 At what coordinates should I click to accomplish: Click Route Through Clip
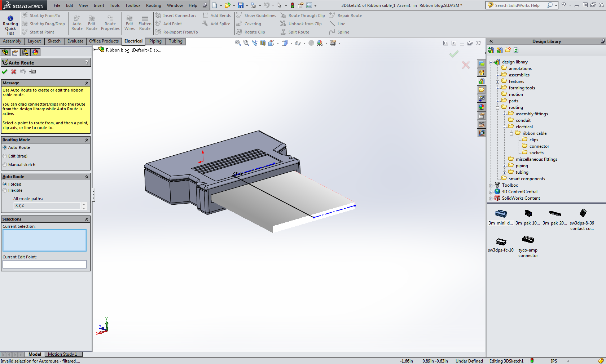point(302,15)
